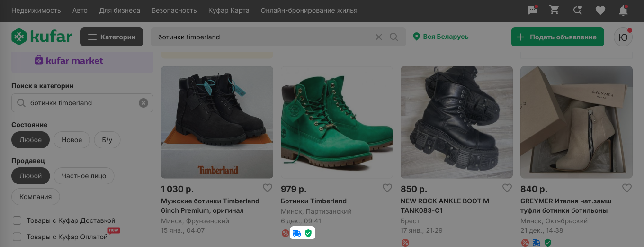
Task: Enable Товары с Куфар Оплатой checkbox
Action: point(17,237)
